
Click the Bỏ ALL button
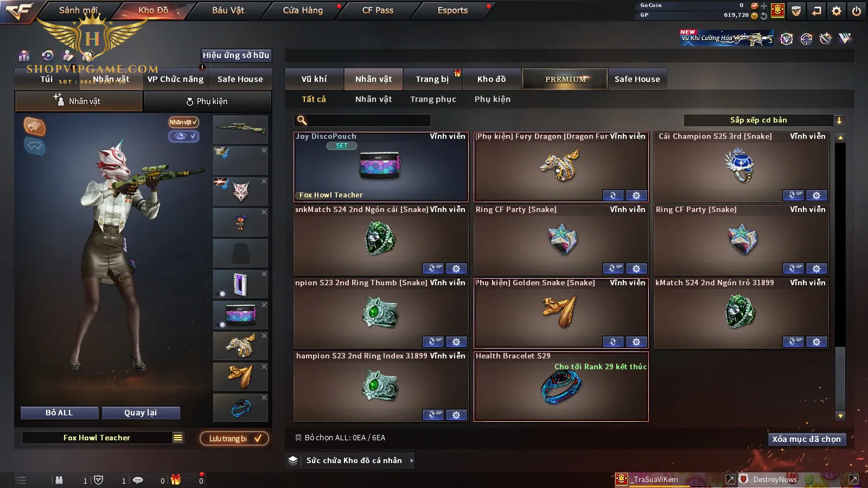(x=59, y=413)
